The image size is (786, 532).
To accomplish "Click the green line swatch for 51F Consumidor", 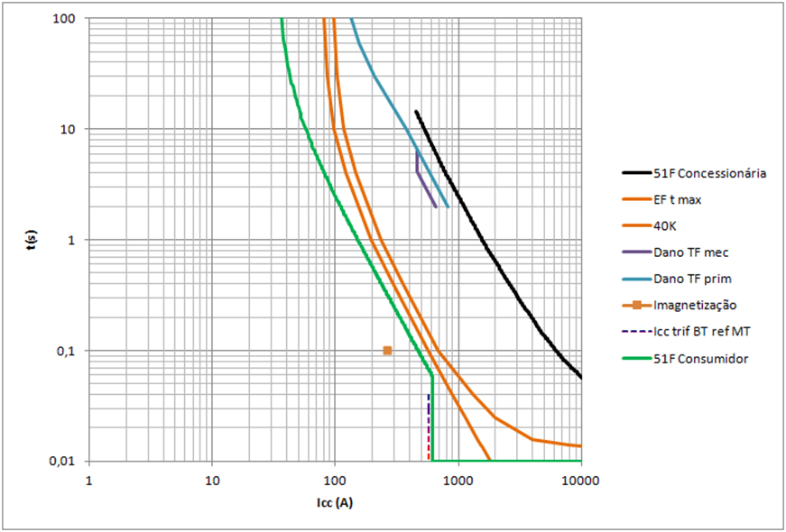I will pyautogui.click(x=636, y=358).
